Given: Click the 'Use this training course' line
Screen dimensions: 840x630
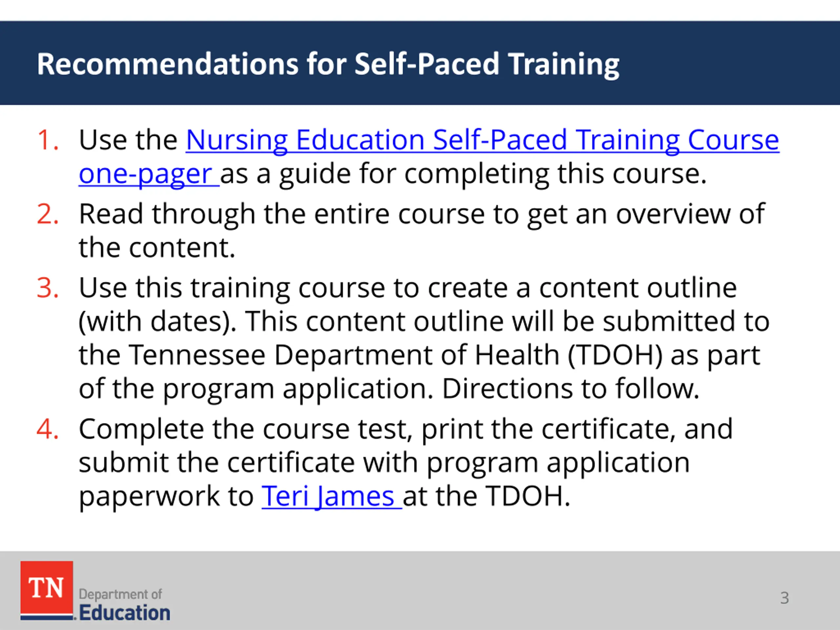Looking at the screenshot, I should pyautogui.click(x=408, y=288).
